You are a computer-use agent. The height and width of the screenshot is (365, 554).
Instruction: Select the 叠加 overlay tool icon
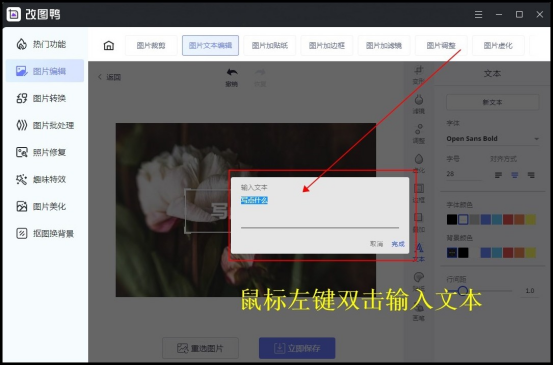coord(419,218)
